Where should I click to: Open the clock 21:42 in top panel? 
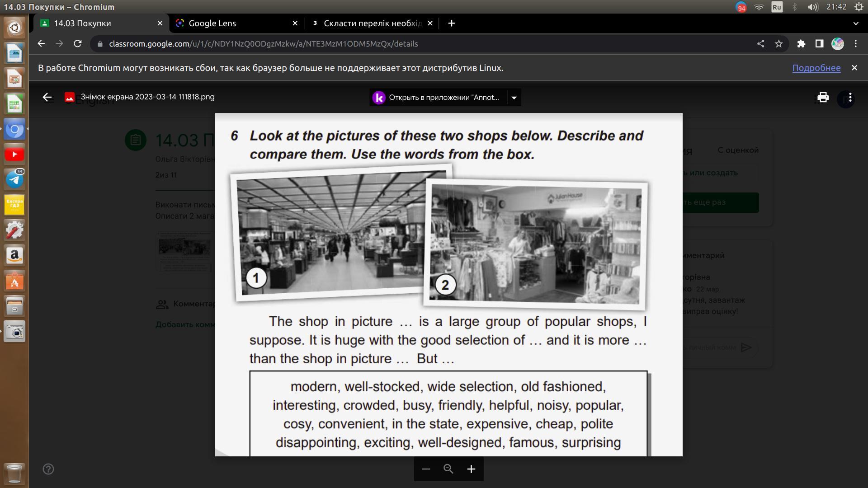(836, 7)
